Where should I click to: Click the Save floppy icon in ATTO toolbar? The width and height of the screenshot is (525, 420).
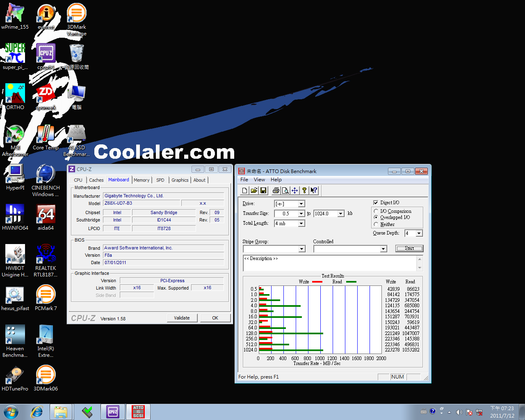263,190
